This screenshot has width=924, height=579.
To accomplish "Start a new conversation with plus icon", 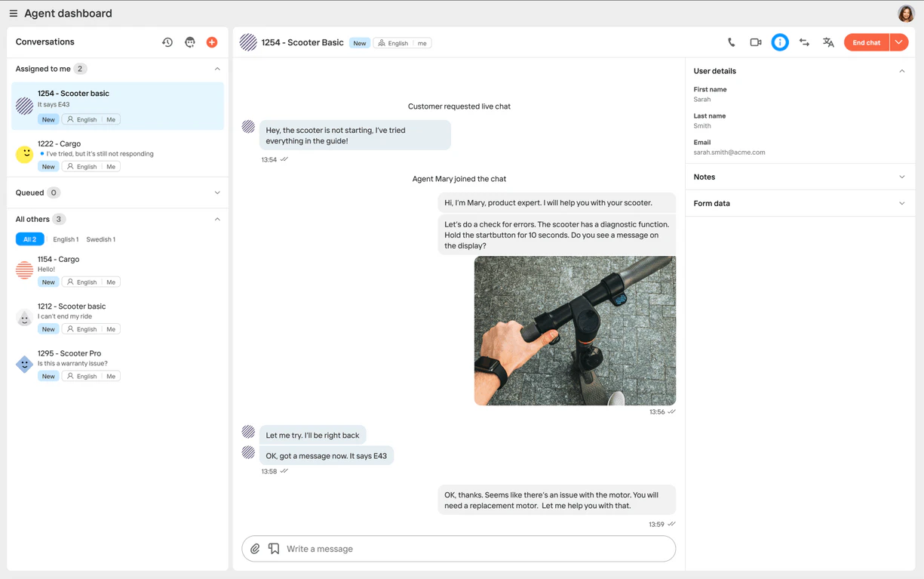I will pyautogui.click(x=212, y=42).
